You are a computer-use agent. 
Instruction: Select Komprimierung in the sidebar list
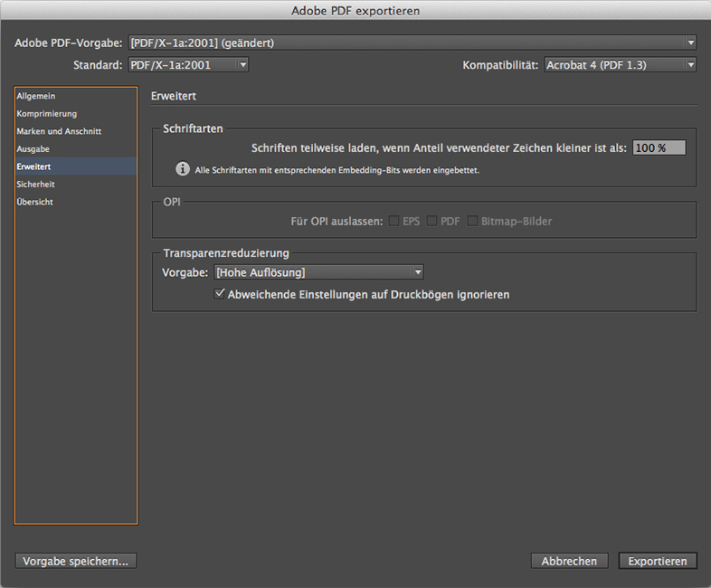coord(76,114)
